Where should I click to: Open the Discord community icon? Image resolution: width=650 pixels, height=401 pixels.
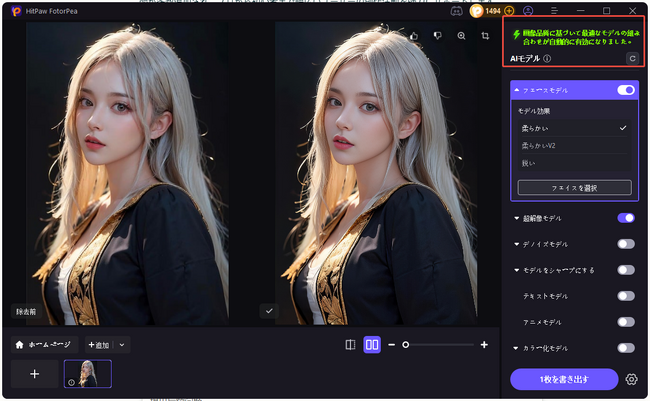457,10
